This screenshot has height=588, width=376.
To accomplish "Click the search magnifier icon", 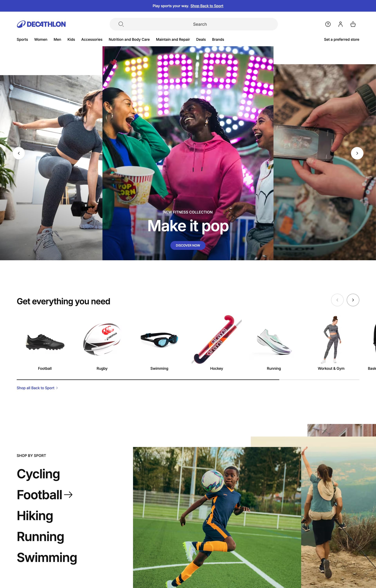I will point(121,24).
